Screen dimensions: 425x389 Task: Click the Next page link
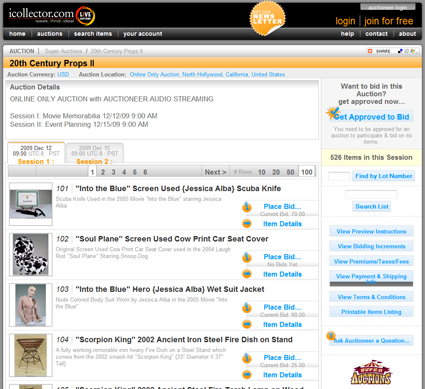click(x=215, y=172)
